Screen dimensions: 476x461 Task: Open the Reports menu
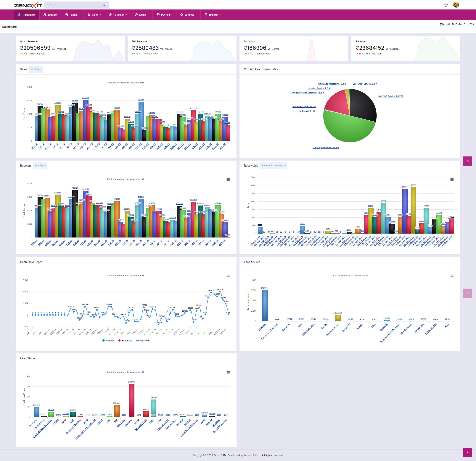tap(213, 15)
